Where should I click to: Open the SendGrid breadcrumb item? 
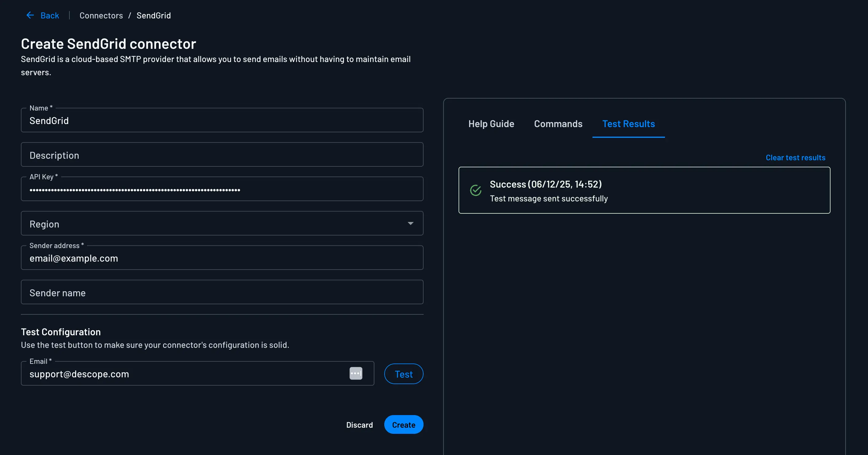click(x=153, y=15)
